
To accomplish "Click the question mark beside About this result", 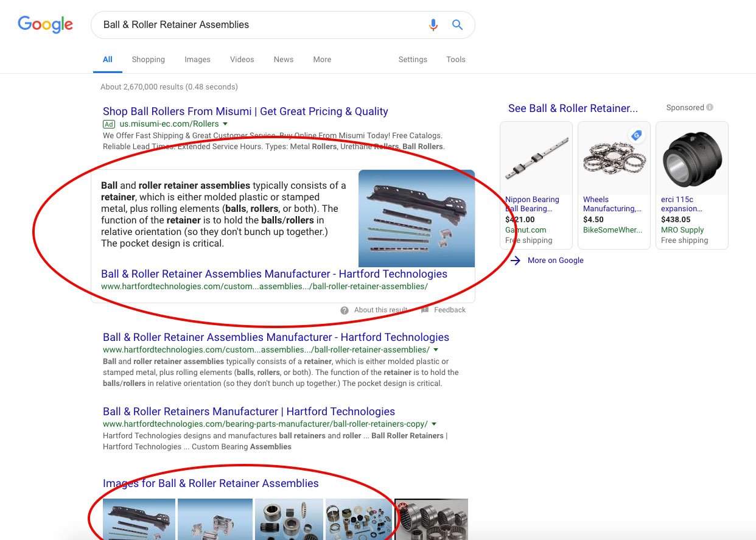I will (345, 310).
